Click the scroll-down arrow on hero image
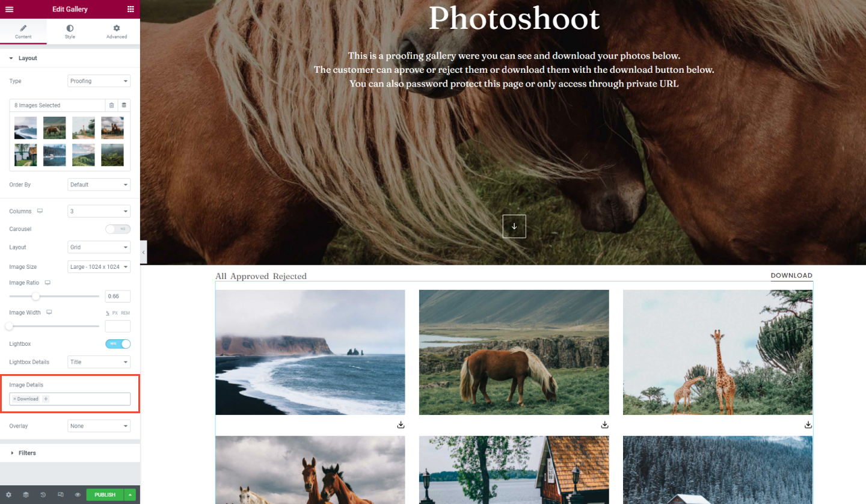This screenshot has width=866, height=504. point(514,226)
